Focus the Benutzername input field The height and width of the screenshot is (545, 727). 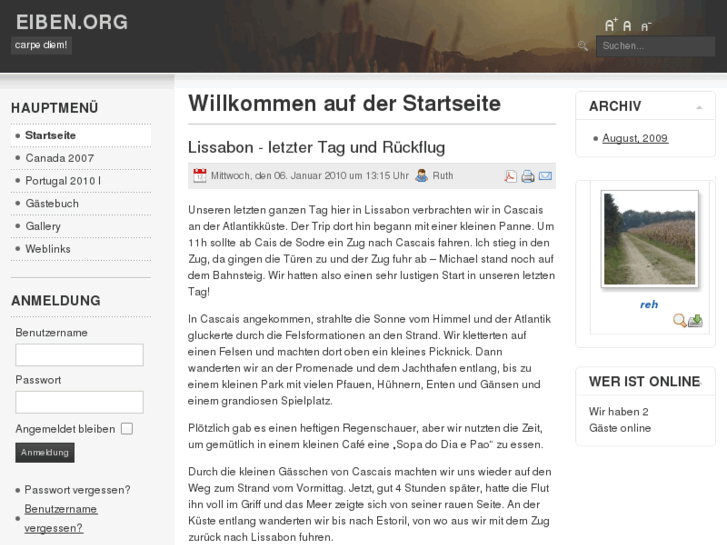click(79, 355)
